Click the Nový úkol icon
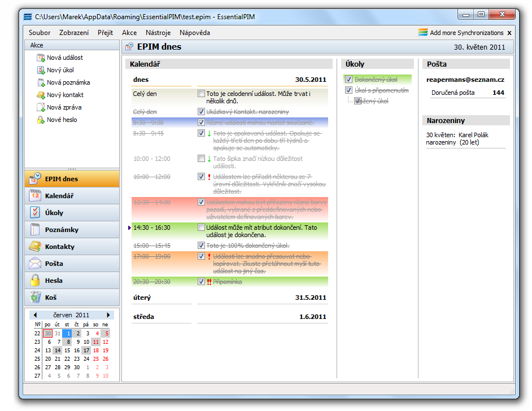Image resolution: width=532 pixels, height=411 pixels. coord(41,70)
